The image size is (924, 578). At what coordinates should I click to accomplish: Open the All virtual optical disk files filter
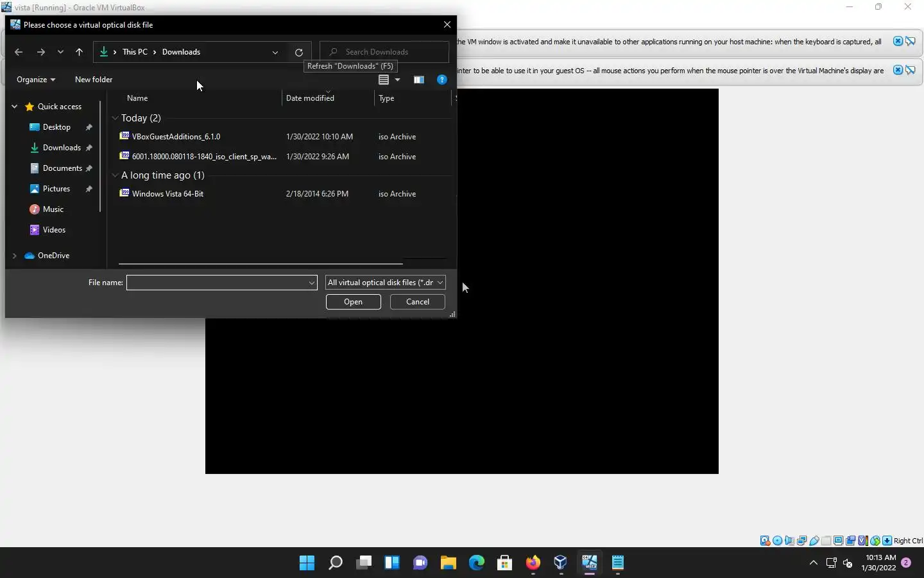385,283
